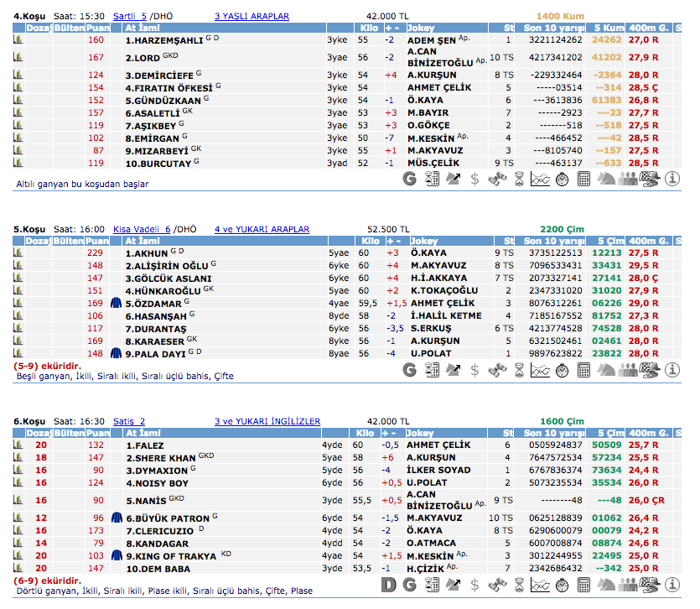Click the 3 YAŞLI ARAPLAR link
700x609 pixels.
tap(251, 16)
